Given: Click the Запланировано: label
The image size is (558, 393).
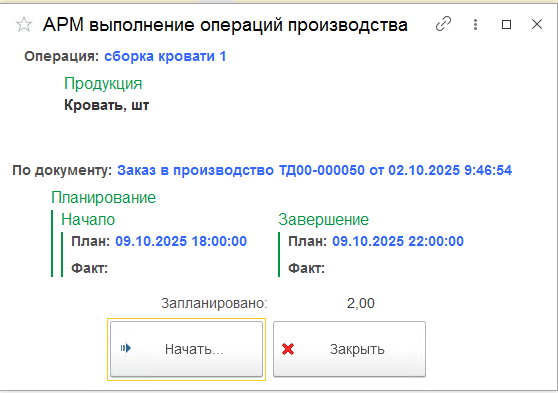Looking at the screenshot, I should pos(214,303).
